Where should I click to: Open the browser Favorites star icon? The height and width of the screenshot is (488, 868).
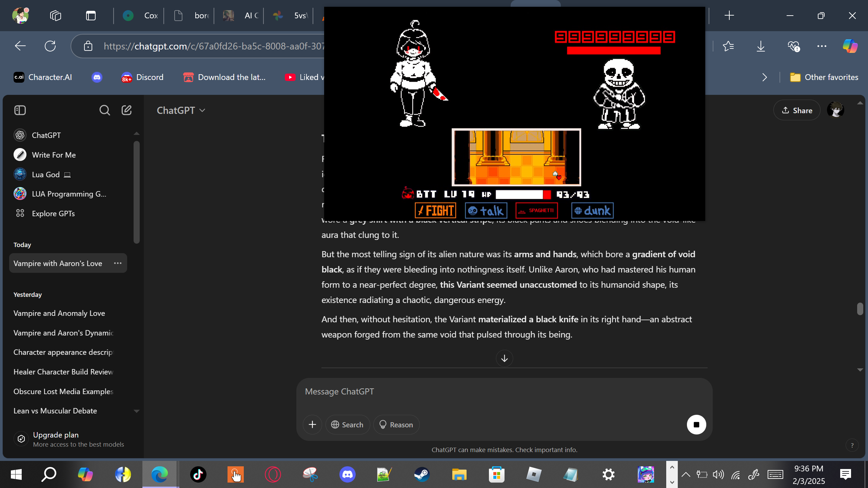[x=728, y=46]
